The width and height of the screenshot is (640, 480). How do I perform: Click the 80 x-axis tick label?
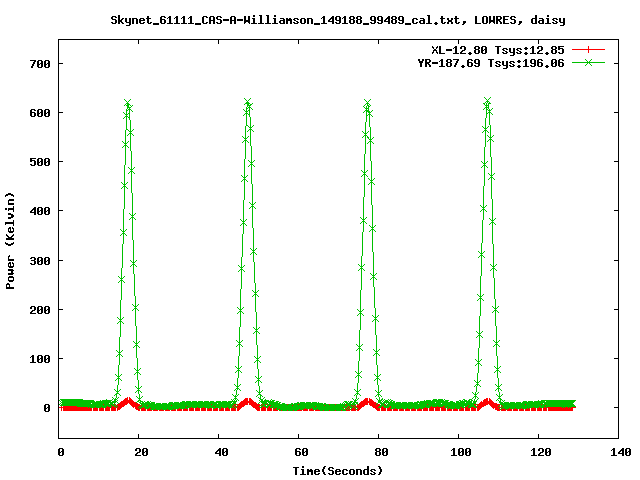coord(381,452)
